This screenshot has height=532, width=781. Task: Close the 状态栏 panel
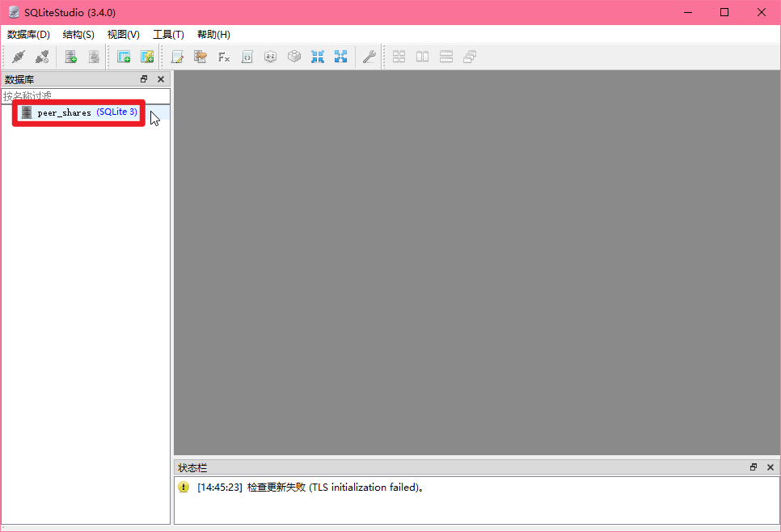(x=770, y=467)
